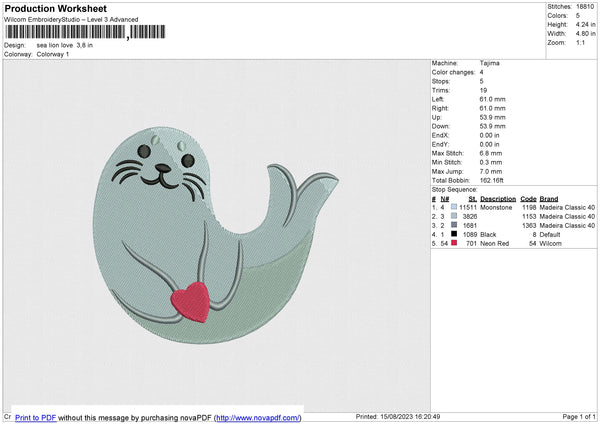Click the Printed date and time text
The image size is (600, 424).
pyautogui.click(x=398, y=417)
